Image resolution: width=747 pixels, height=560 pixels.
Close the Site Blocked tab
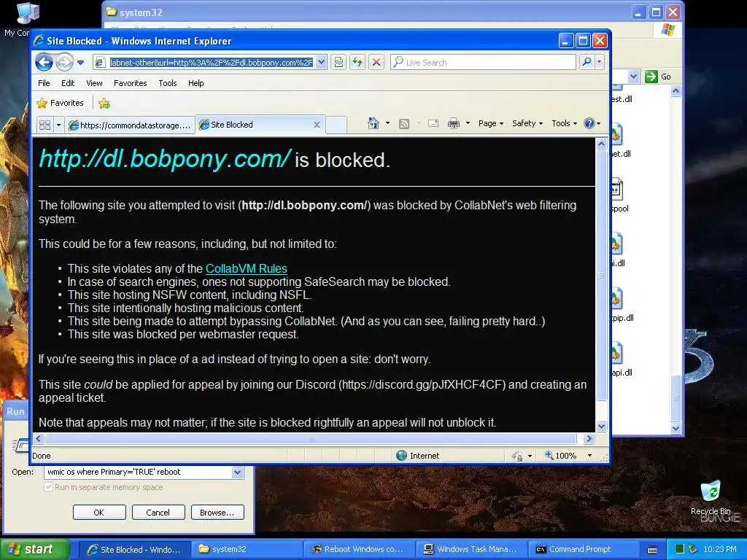click(317, 125)
